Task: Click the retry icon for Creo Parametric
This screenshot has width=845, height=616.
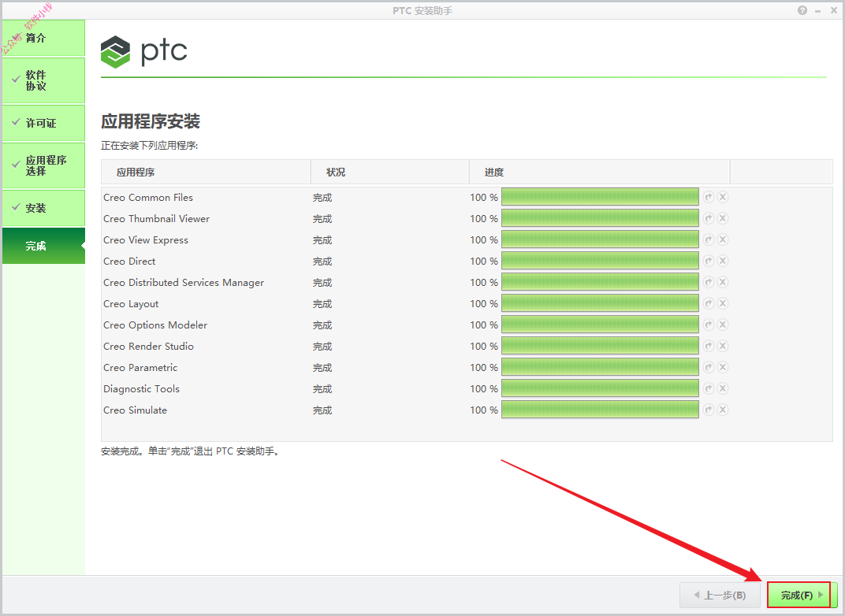Action: click(x=709, y=367)
